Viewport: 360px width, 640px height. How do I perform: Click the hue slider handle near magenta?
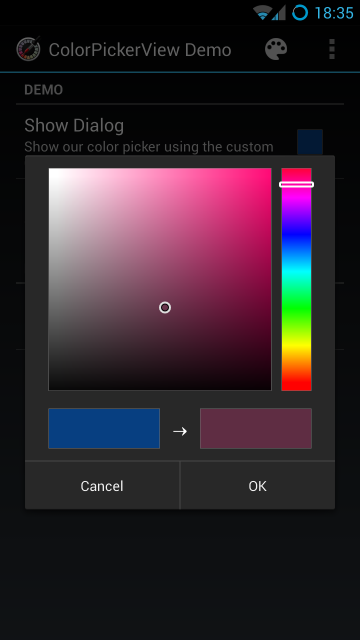tap(296, 184)
